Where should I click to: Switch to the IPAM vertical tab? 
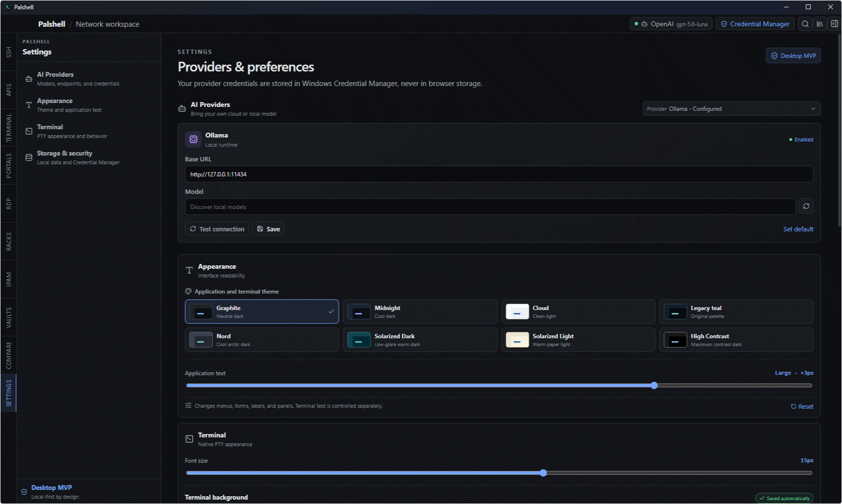pyautogui.click(x=8, y=279)
